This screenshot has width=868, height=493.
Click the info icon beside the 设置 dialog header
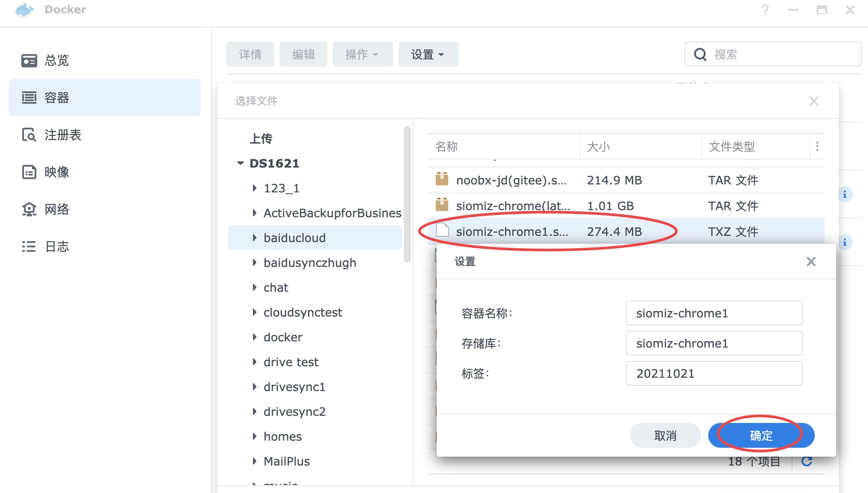pos(844,242)
